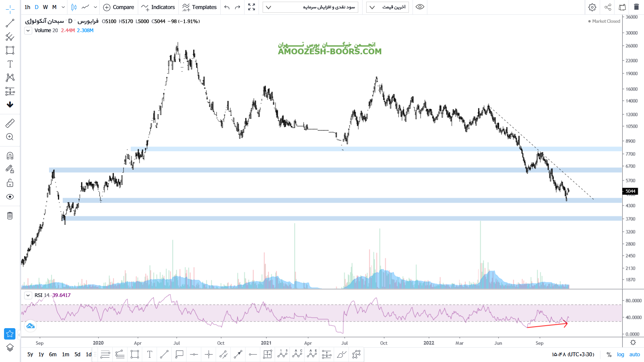Select the text annotation tool
Viewport: 644px width, 362px height.
(x=10, y=64)
